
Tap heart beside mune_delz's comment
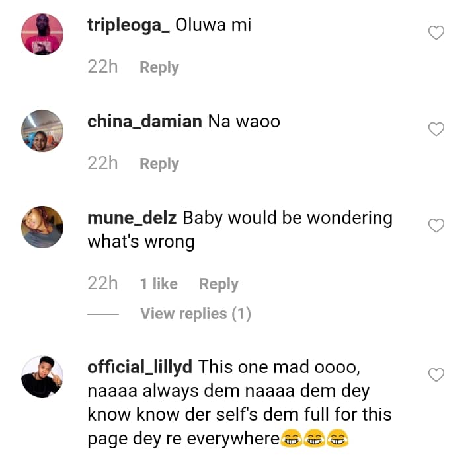(436, 227)
